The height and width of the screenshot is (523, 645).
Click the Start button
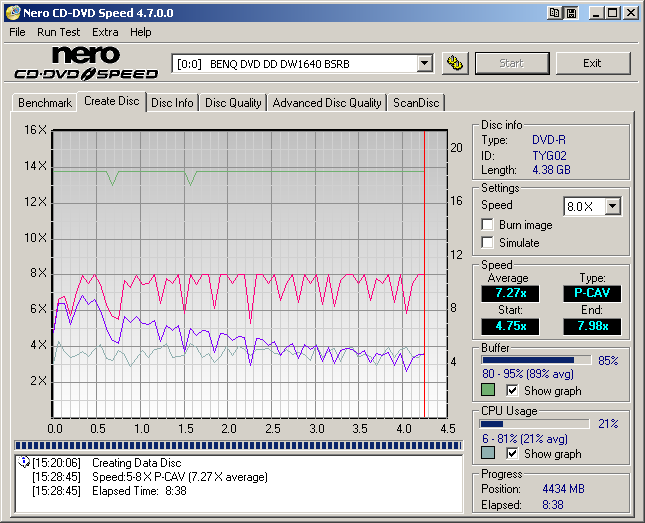(512, 63)
